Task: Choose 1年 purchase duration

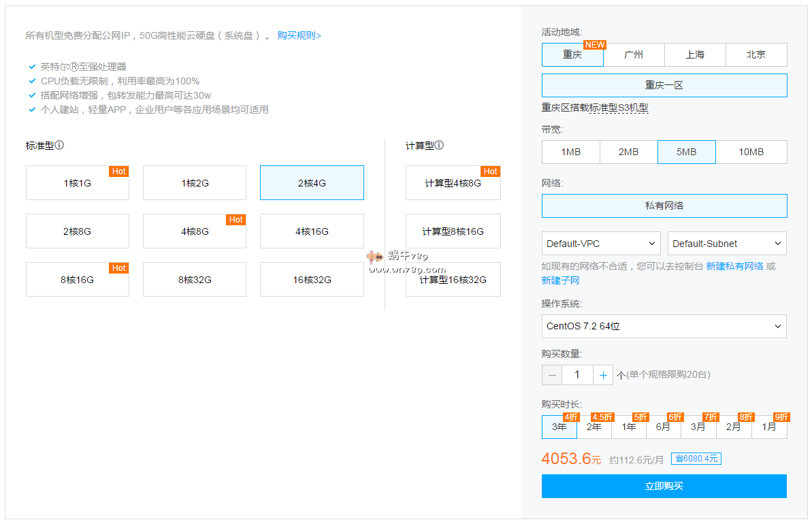Action: click(629, 427)
